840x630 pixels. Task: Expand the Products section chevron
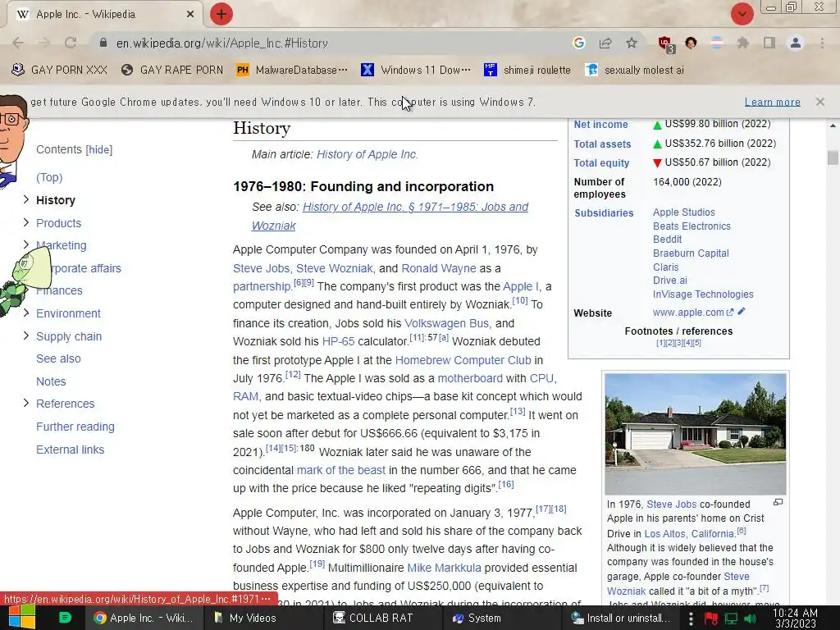(25, 222)
